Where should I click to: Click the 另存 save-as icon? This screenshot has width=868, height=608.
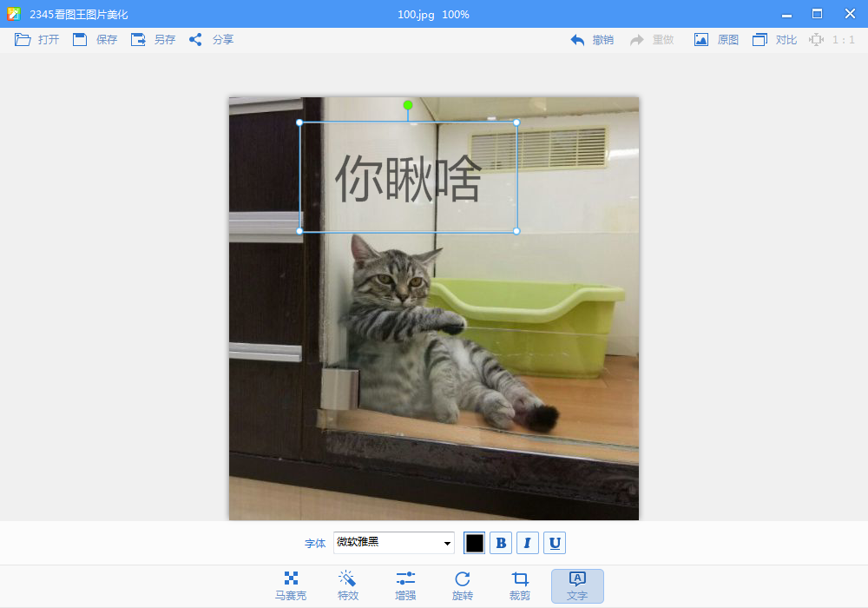coord(139,40)
